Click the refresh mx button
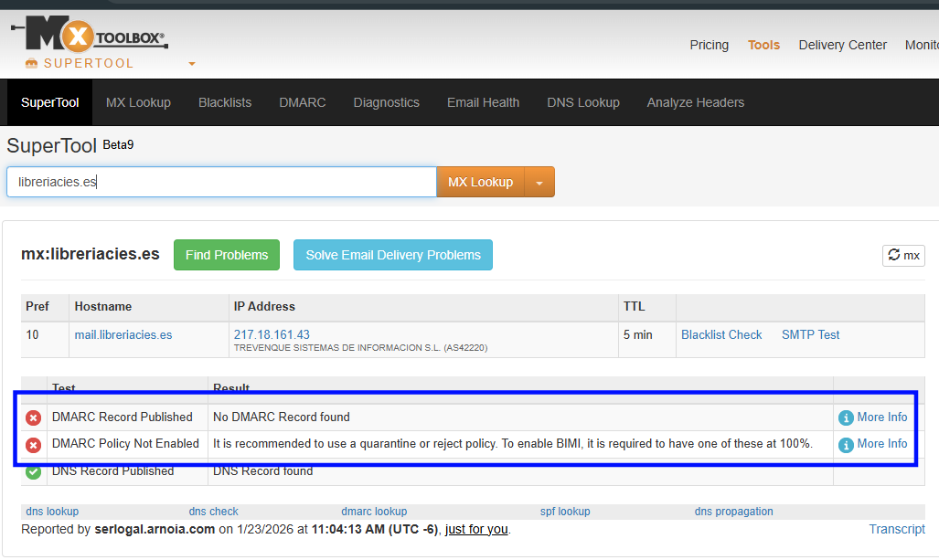 (x=903, y=256)
